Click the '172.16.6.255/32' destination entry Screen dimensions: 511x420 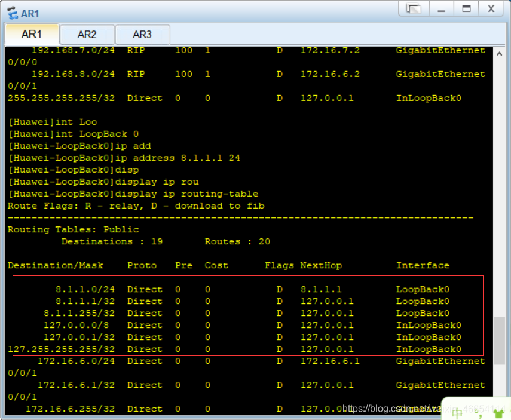(x=71, y=409)
